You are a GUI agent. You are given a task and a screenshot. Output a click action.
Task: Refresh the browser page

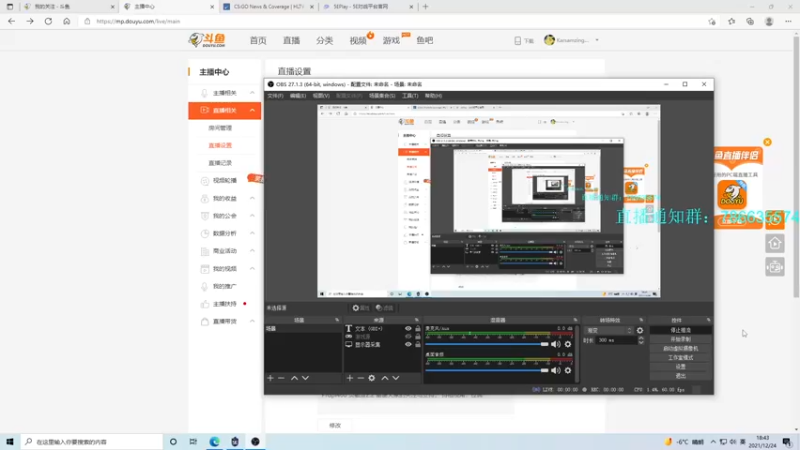48,21
